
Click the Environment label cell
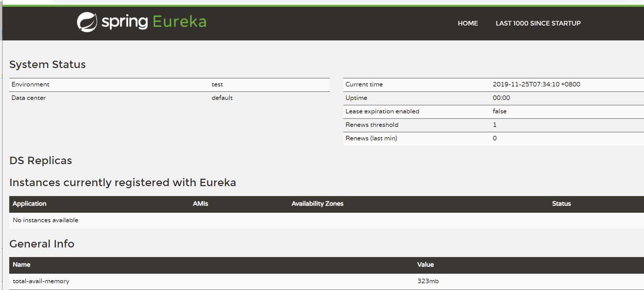click(30, 84)
